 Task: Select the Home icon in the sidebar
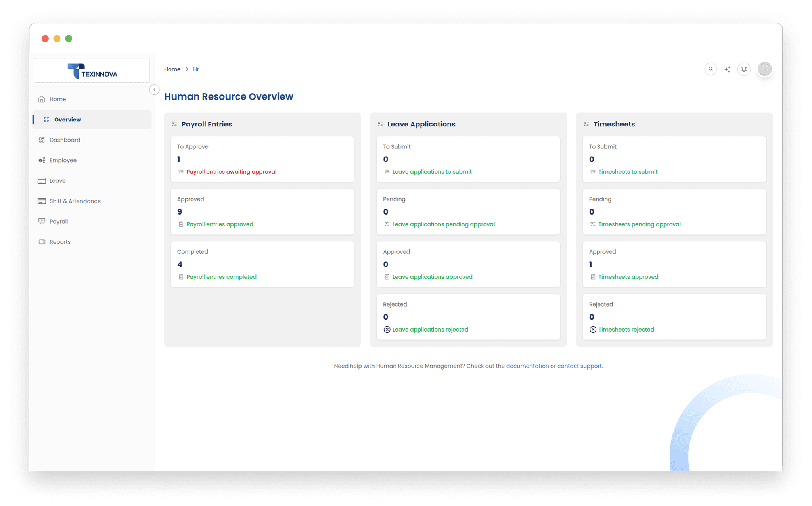(42, 99)
